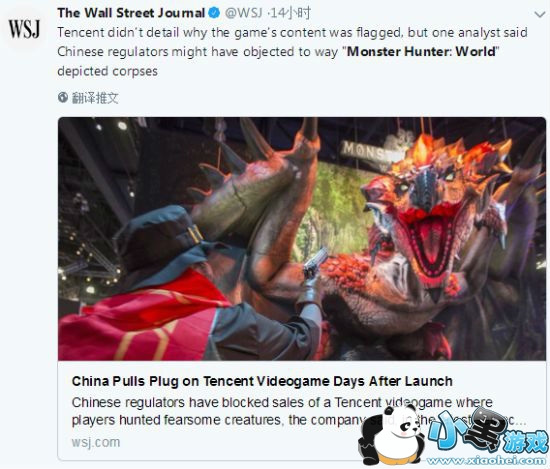The image size is (550, 469).
Task: Open The Wall Street Journal profile name
Action: pyautogui.click(x=131, y=13)
